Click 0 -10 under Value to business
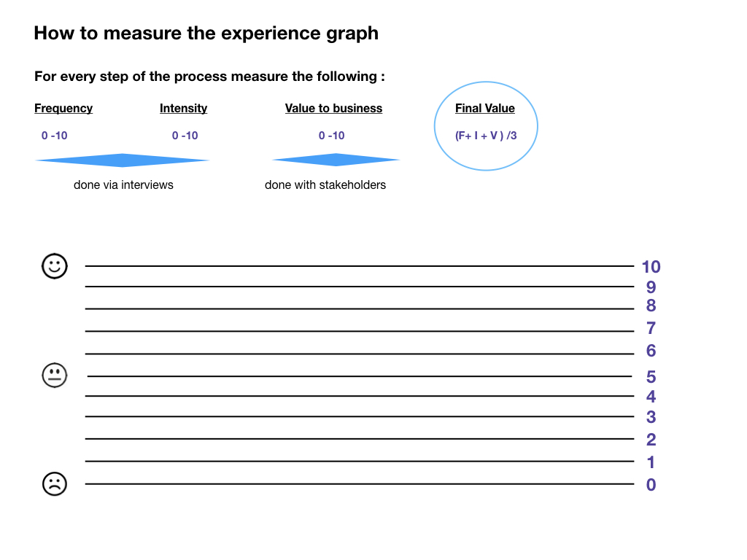The image size is (747, 560). pos(332,136)
